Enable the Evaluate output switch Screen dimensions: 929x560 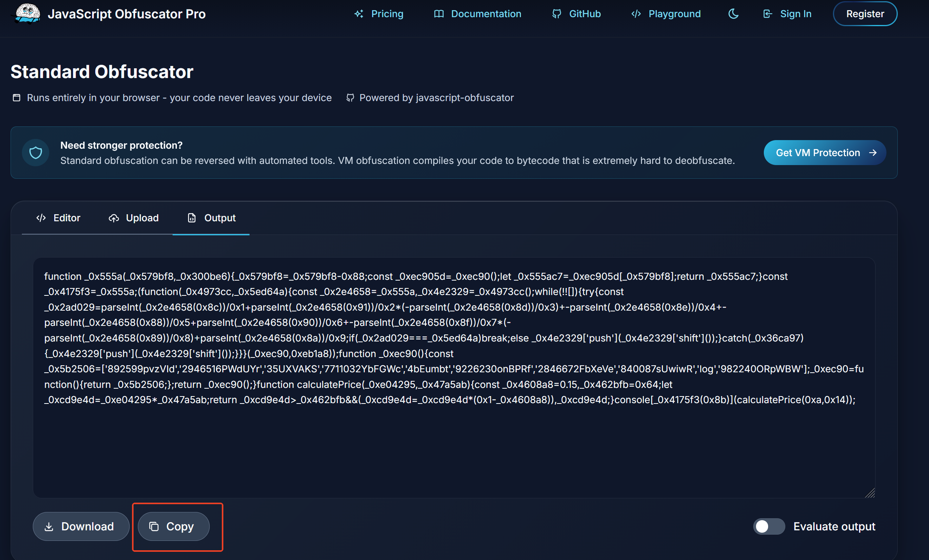point(769,526)
